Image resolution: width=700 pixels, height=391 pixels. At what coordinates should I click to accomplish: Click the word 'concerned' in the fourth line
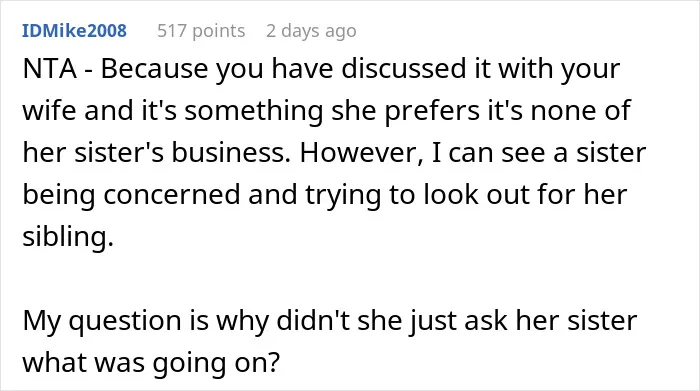[172, 195]
